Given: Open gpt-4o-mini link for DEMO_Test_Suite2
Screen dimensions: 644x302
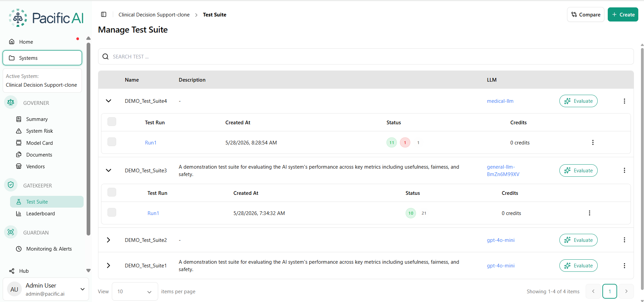Looking at the screenshot, I should click(501, 240).
